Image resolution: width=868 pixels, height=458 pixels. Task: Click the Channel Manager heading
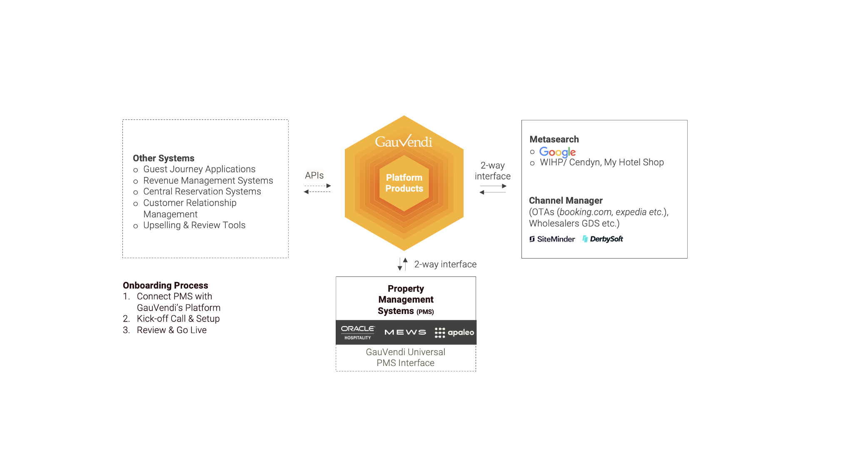[x=566, y=200]
